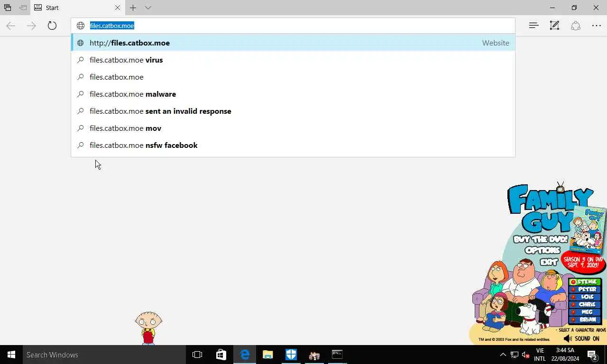Select suggestion files.catbox.moe virus
This screenshot has width=607, height=364.
pyautogui.click(x=293, y=60)
